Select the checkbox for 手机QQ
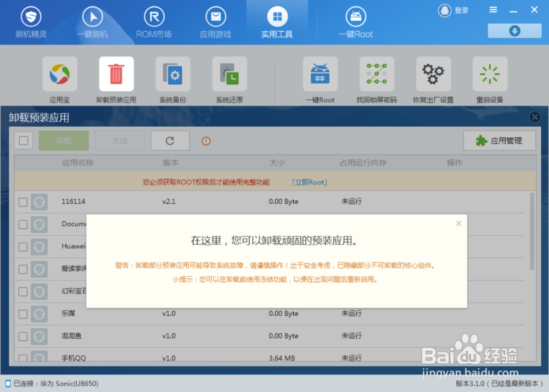The height and width of the screenshot is (392, 549). [23, 358]
